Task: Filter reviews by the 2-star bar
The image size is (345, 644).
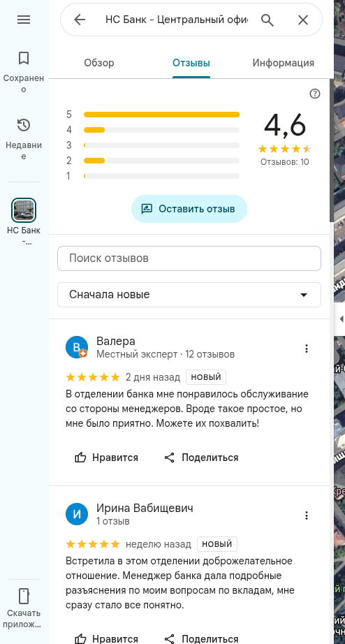Action: click(x=153, y=161)
